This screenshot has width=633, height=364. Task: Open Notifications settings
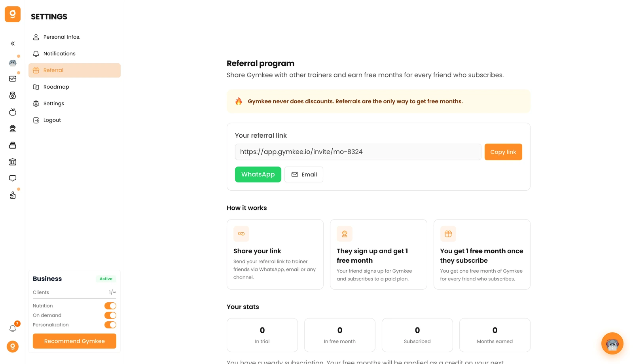click(74, 54)
